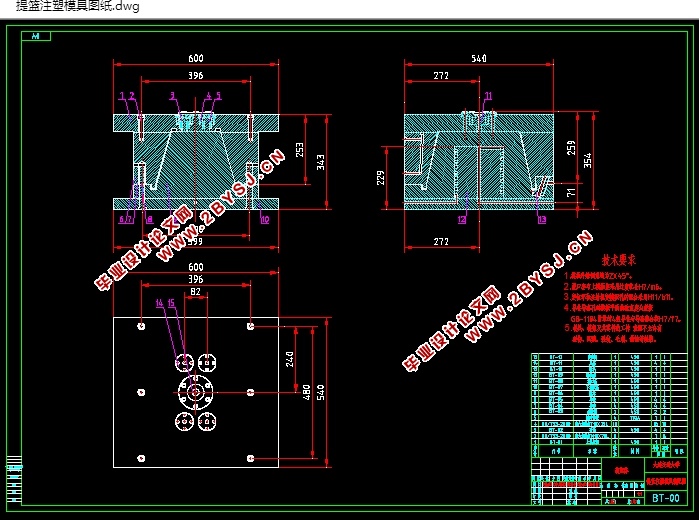Select part callout number 10
Image resolution: width=699 pixels, height=520 pixels.
[265, 219]
